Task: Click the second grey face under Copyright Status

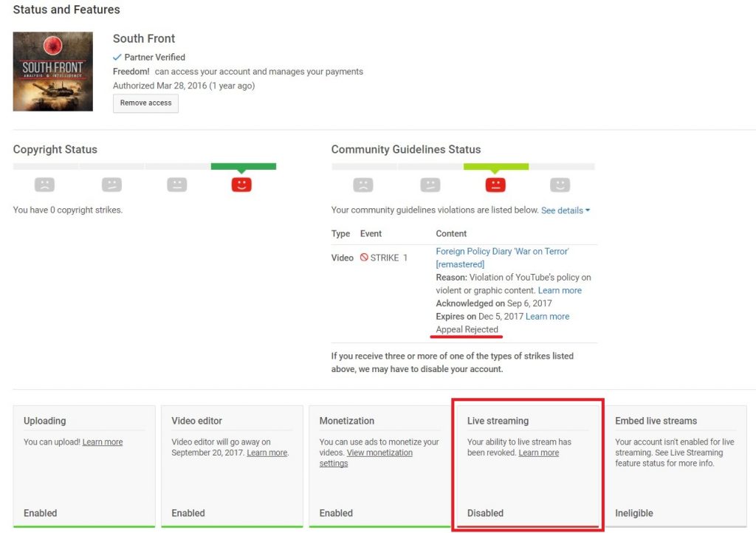Action: [111, 185]
